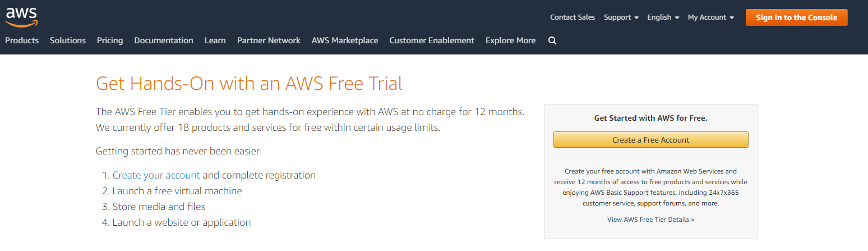Click the Get Hands-On page heading
Image resolution: width=868 pixels, height=251 pixels.
[x=249, y=84]
